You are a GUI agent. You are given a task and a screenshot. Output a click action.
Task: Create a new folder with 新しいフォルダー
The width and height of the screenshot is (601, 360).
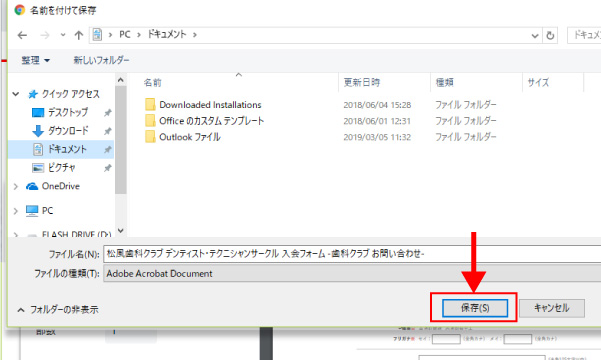101,60
